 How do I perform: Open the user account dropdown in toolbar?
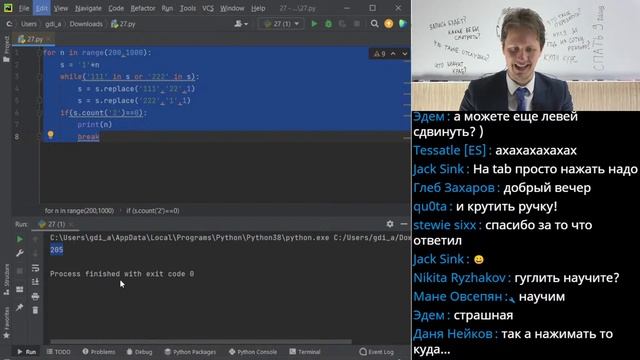241,24
